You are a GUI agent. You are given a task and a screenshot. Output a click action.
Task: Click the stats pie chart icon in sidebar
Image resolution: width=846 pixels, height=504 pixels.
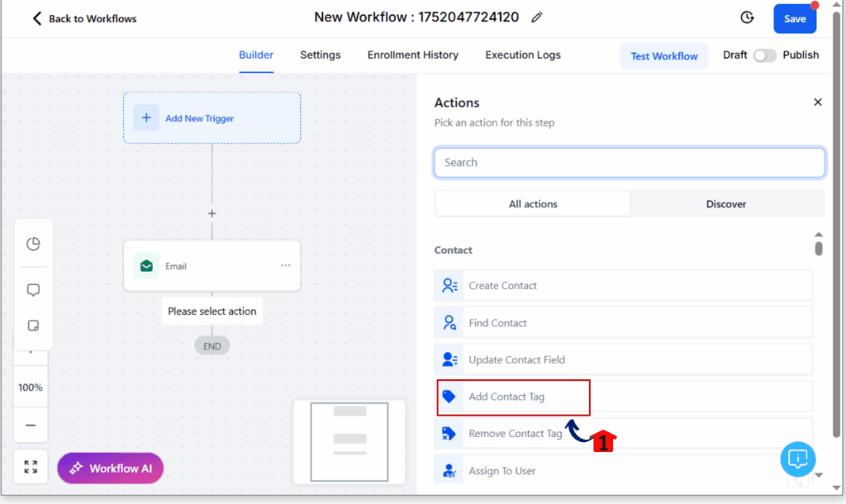click(x=33, y=244)
